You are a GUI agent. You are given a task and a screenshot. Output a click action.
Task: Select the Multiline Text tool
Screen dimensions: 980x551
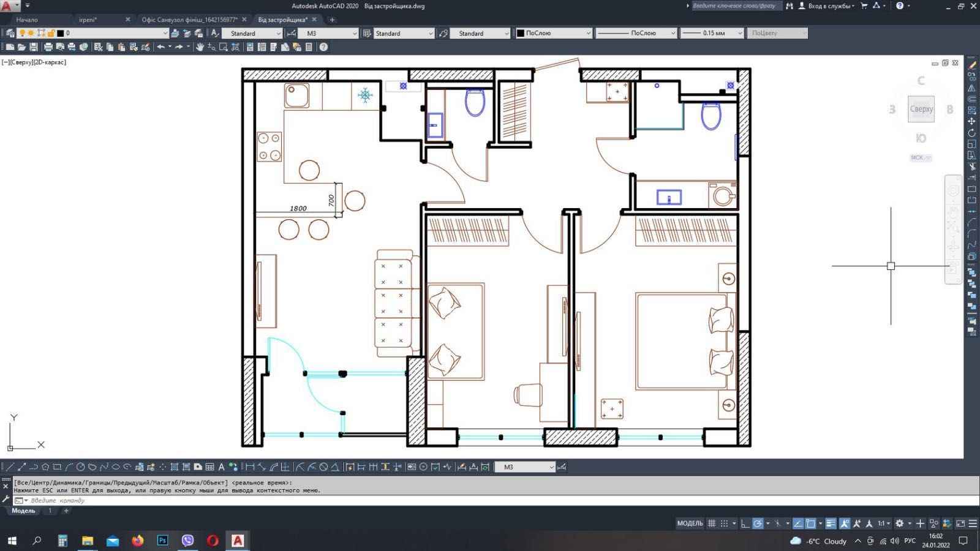[x=221, y=467]
